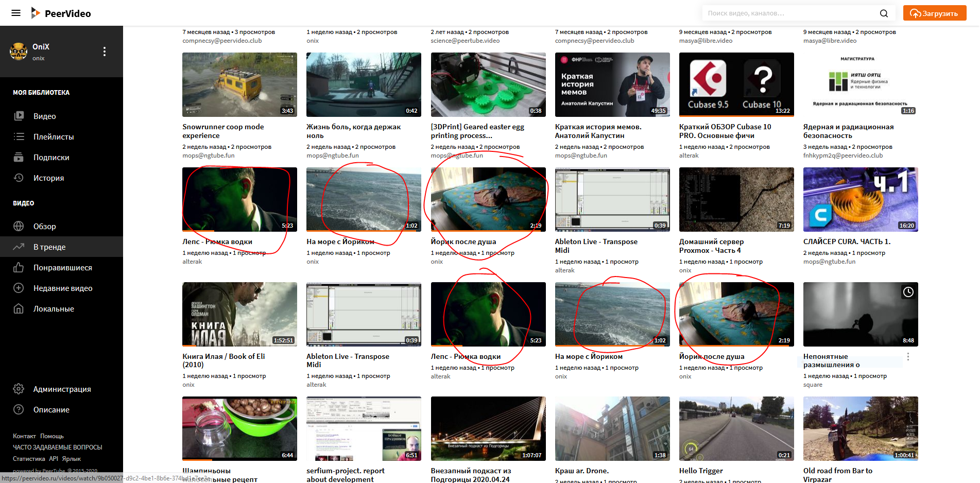Click the Загрузить upload button
Screen dimensions: 980x483
934,13
